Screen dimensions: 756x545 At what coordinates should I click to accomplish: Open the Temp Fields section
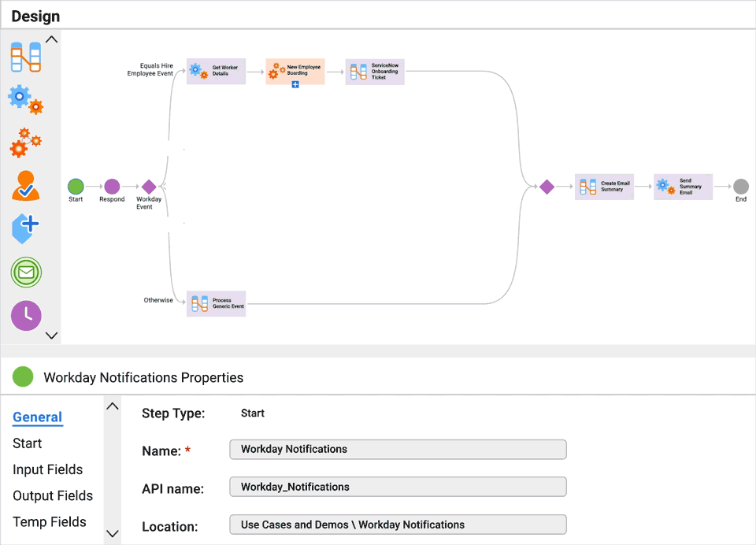pos(50,521)
